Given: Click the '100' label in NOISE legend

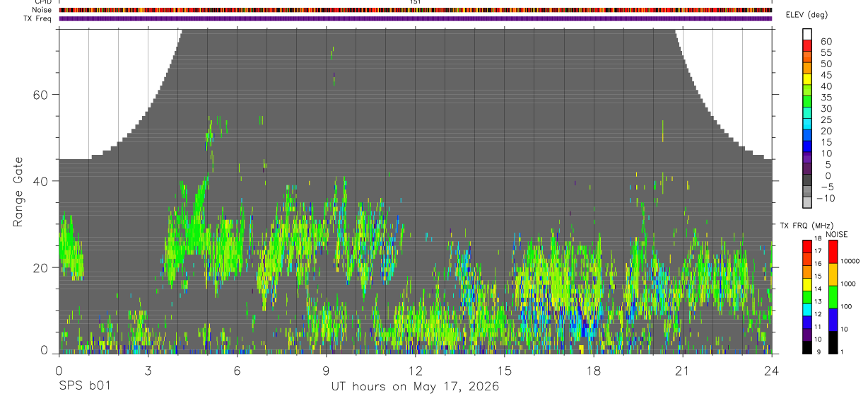Looking at the screenshot, I should [847, 306].
